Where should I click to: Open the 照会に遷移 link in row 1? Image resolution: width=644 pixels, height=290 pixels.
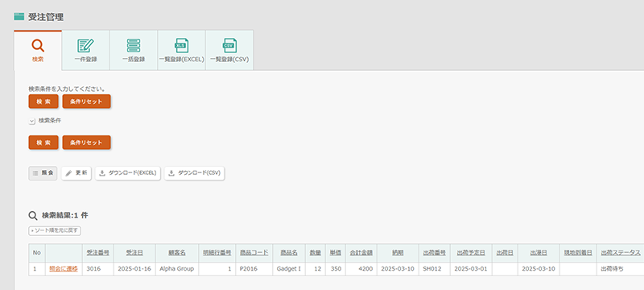coord(64,269)
